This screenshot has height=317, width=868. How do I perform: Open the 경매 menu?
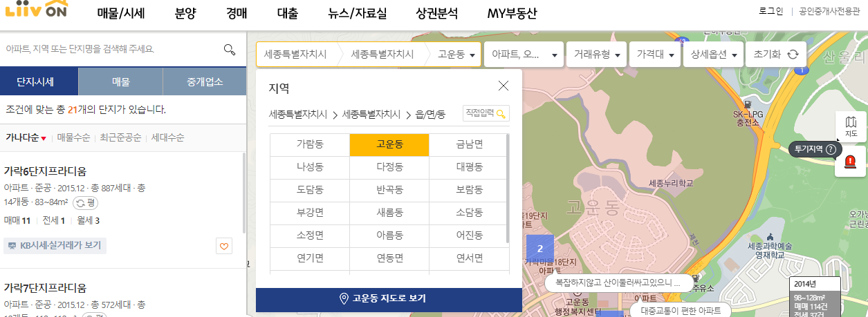(x=237, y=14)
